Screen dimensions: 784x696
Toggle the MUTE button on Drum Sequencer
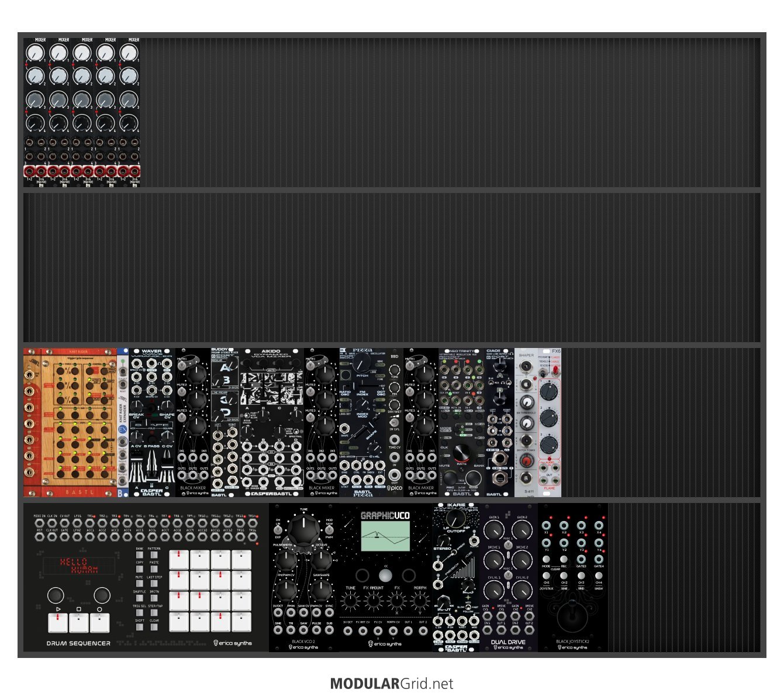(140, 583)
